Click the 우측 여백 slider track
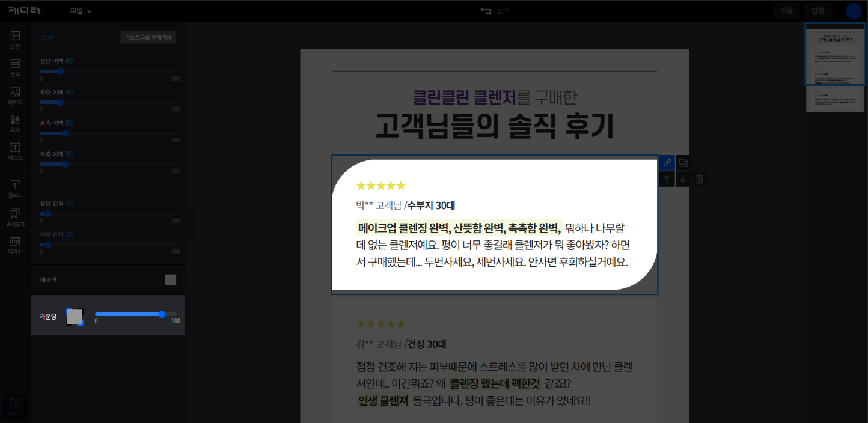Image resolution: width=868 pixels, height=423 pixels. 108,164
